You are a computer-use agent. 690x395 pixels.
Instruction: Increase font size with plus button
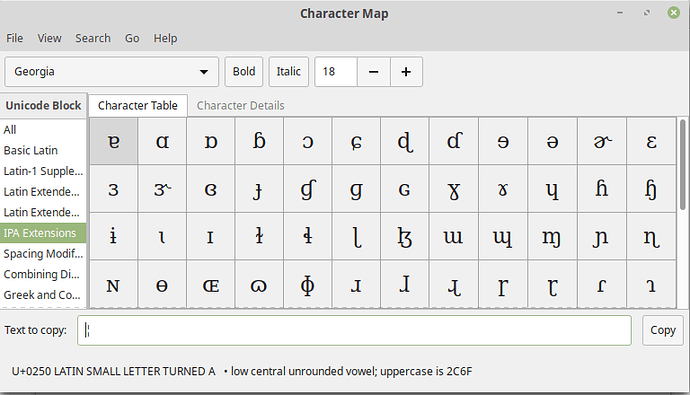(x=406, y=71)
